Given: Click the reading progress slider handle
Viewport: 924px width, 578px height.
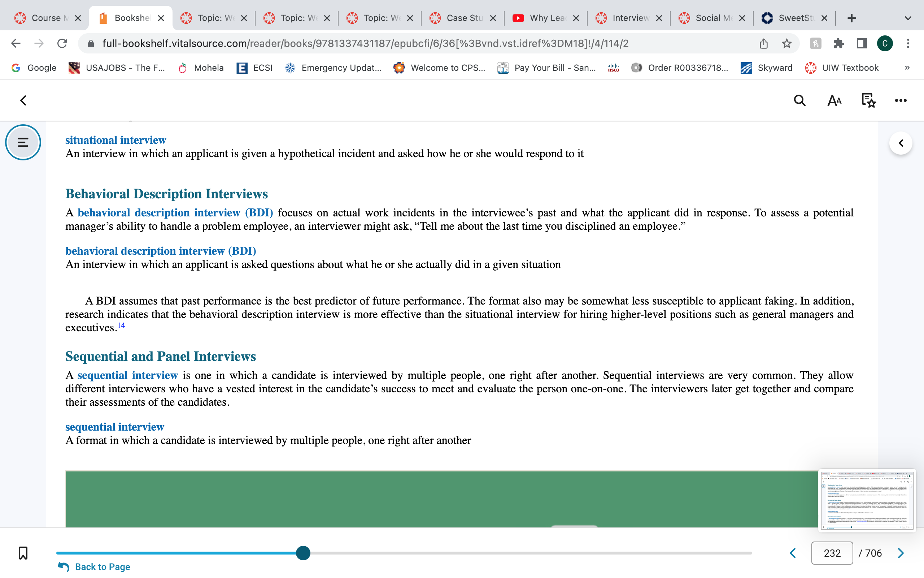Looking at the screenshot, I should point(303,553).
